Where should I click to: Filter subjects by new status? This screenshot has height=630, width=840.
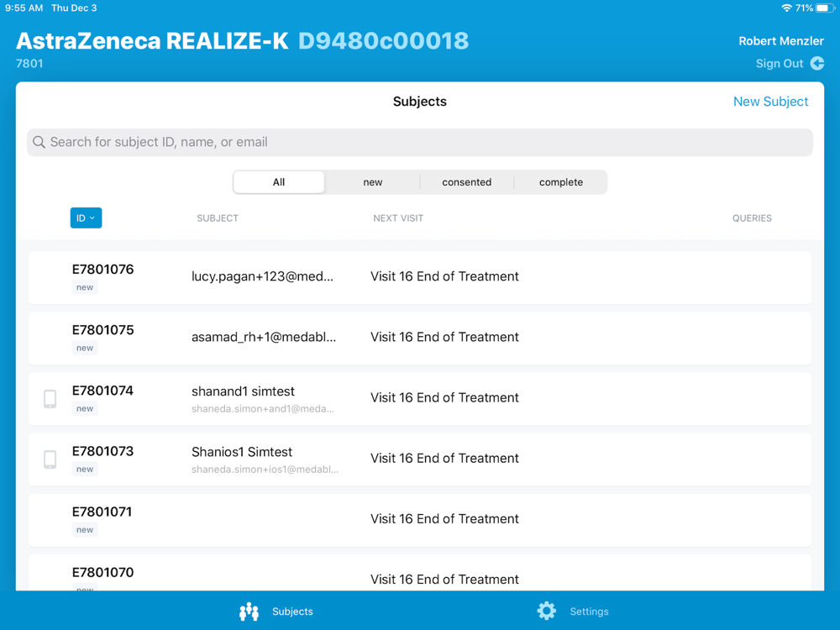point(373,182)
